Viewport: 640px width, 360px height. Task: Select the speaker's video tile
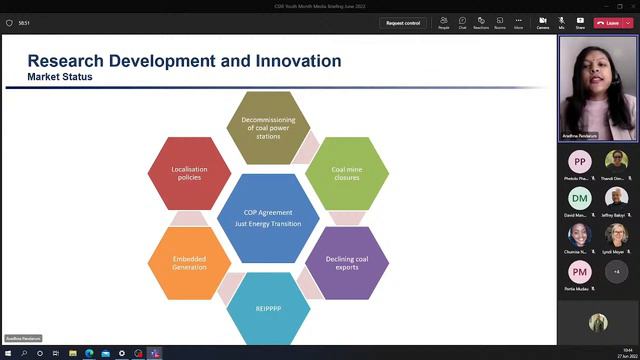pos(598,89)
